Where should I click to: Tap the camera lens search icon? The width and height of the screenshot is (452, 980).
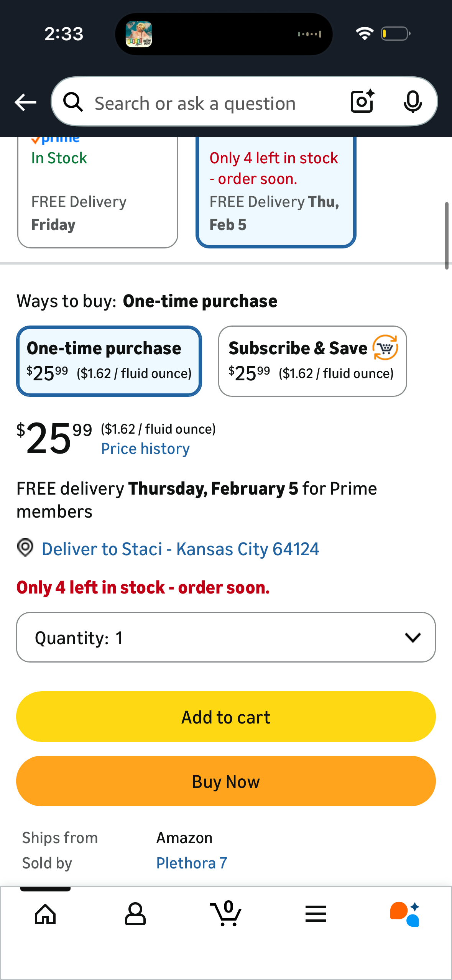[x=362, y=102]
